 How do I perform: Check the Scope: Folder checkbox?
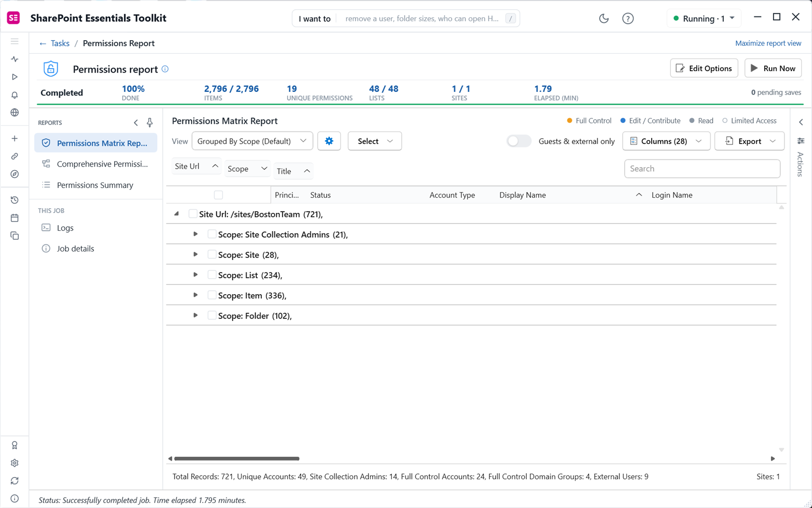point(212,315)
